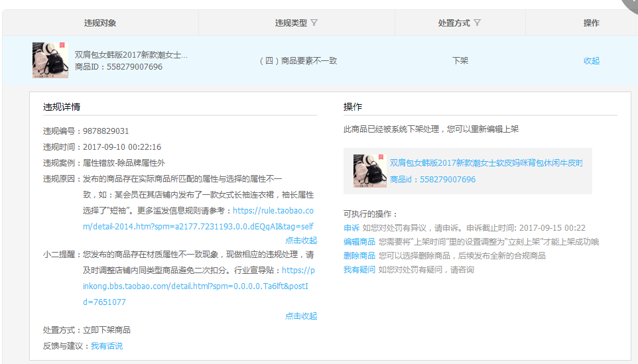This screenshot has height=364, width=638.
Task: Choose 删除商品 to delete the product
Action: pyautogui.click(x=359, y=256)
